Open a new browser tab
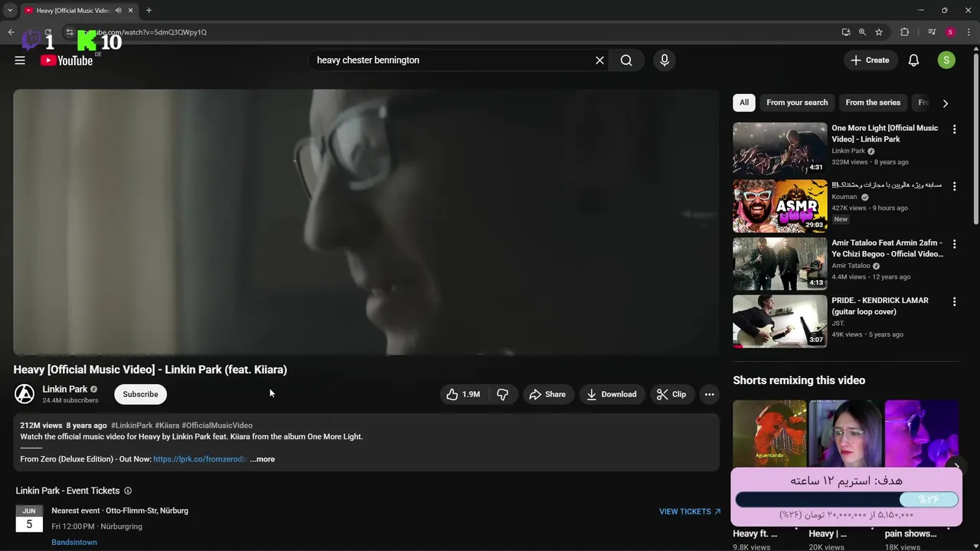The image size is (980, 551). 149,11
